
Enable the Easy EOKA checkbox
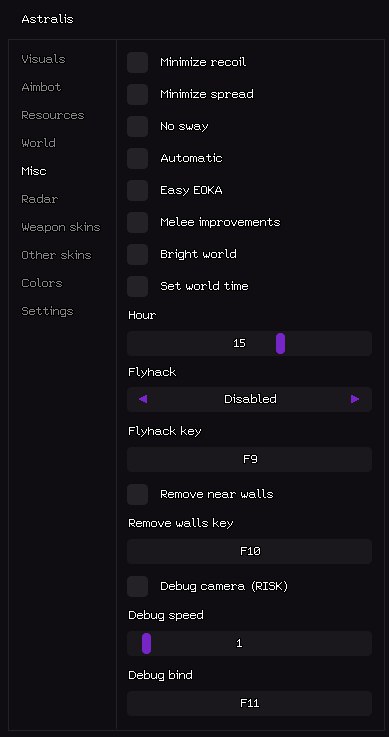[x=138, y=190]
